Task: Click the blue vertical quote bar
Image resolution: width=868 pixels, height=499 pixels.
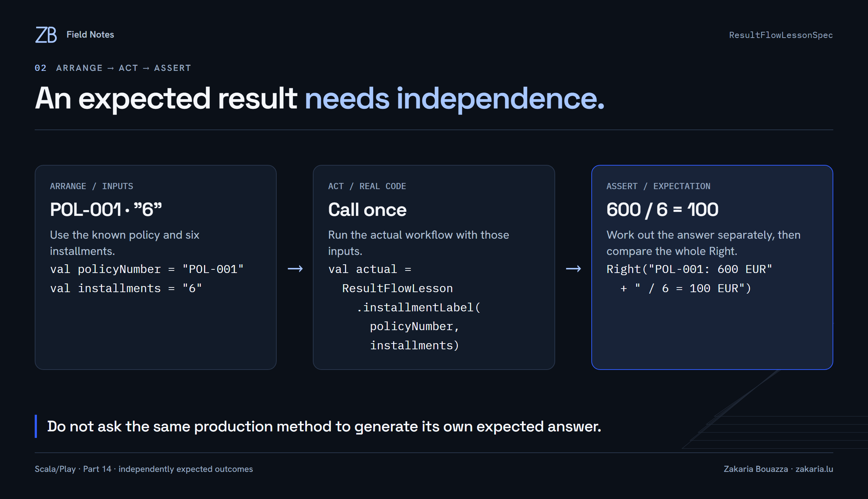Action: 36,426
